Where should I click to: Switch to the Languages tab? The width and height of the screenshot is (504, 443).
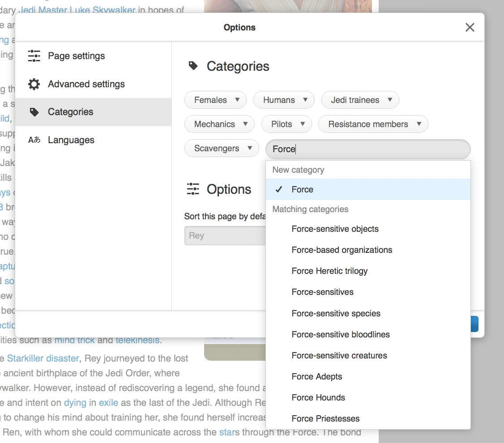click(x=71, y=140)
